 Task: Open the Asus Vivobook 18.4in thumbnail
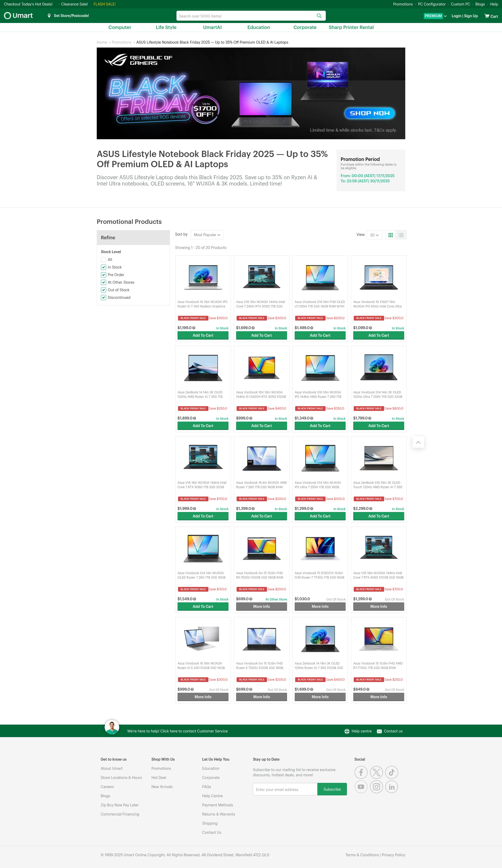(261, 458)
